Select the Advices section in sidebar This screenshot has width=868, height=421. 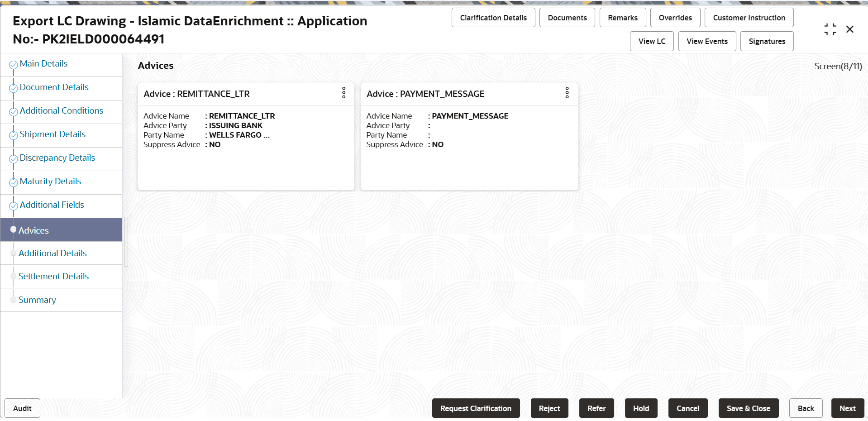click(x=61, y=230)
